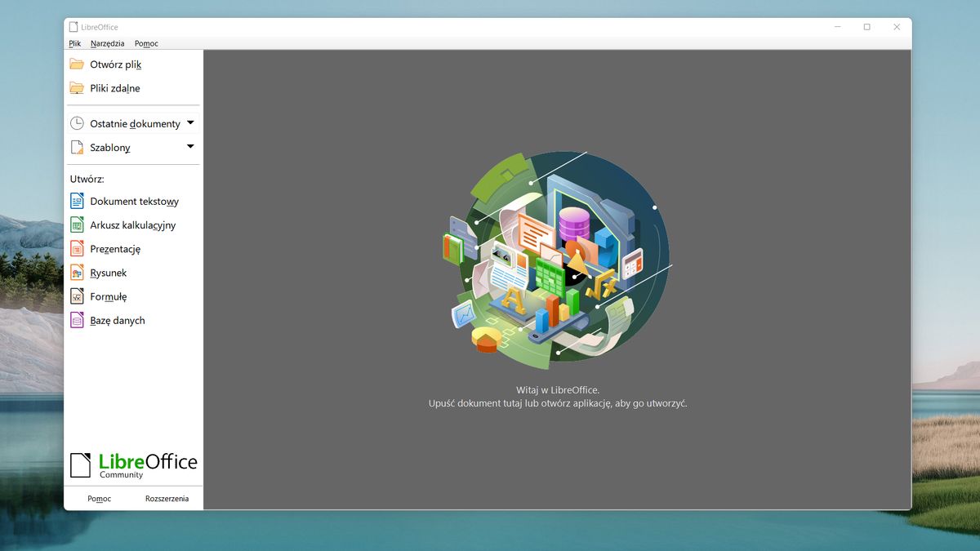
Task: Expand the Ostatnie dokumenty dropdown arrow
Action: coord(190,122)
